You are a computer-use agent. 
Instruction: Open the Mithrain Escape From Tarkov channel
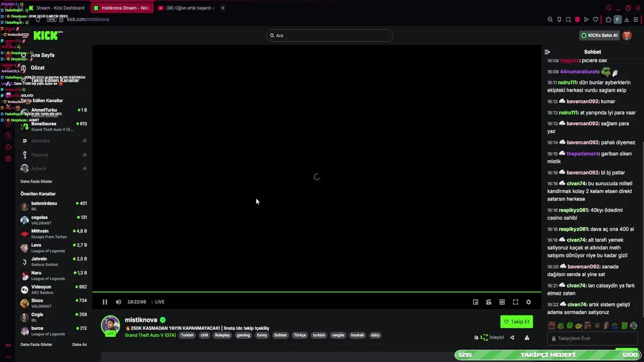pyautogui.click(x=53, y=234)
